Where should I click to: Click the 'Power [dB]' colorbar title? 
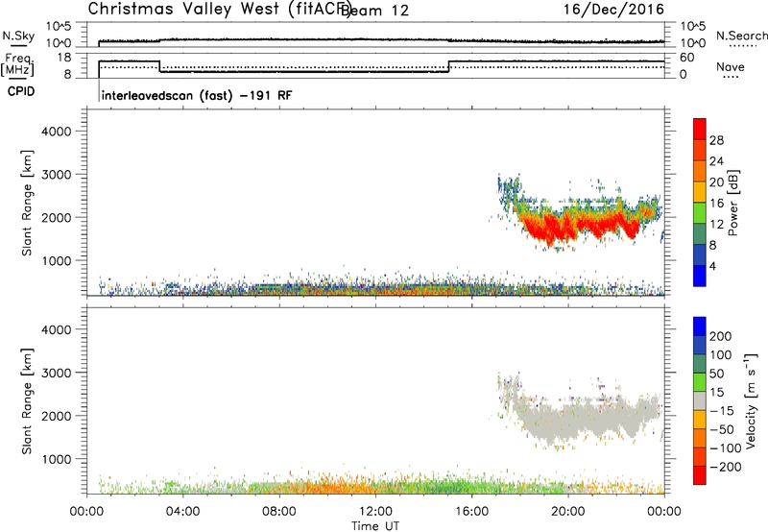(733, 203)
